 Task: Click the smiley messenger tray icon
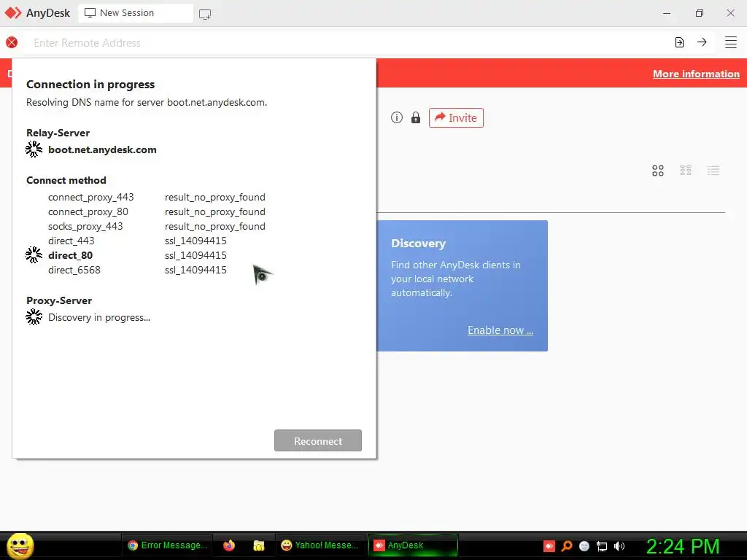pyautogui.click(x=584, y=546)
